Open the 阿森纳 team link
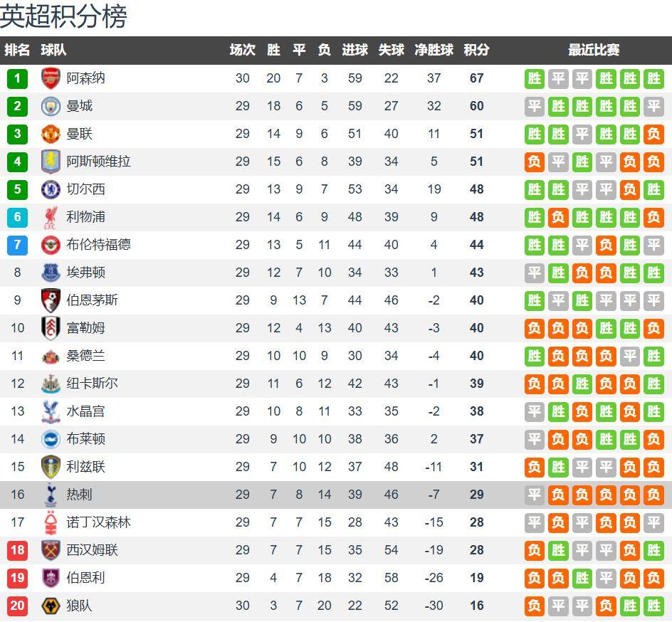This screenshot has width=672, height=622. point(85,78)
